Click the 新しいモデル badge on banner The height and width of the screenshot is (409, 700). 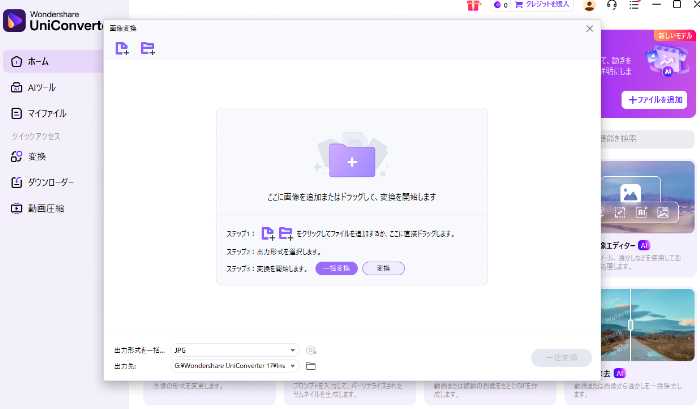pos(675,36)
